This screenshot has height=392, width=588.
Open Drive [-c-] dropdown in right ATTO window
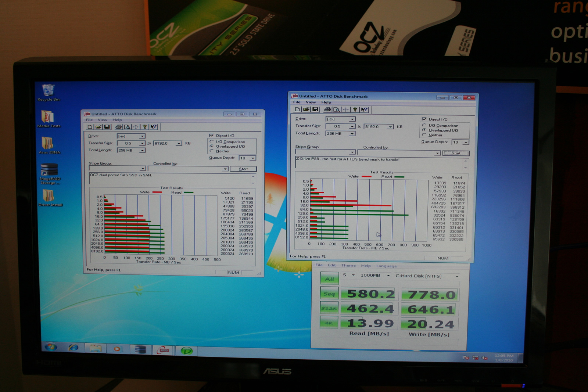click(352, 119)
